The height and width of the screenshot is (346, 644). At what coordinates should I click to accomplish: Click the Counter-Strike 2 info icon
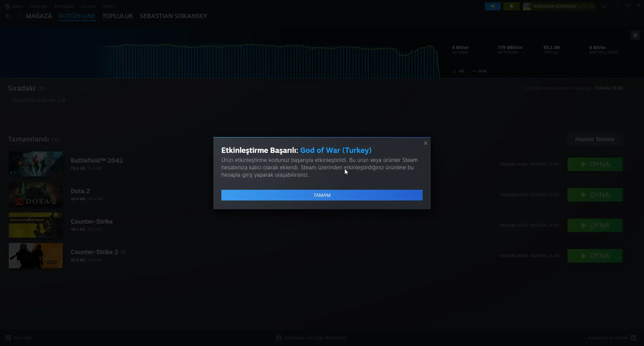(123, 252)
